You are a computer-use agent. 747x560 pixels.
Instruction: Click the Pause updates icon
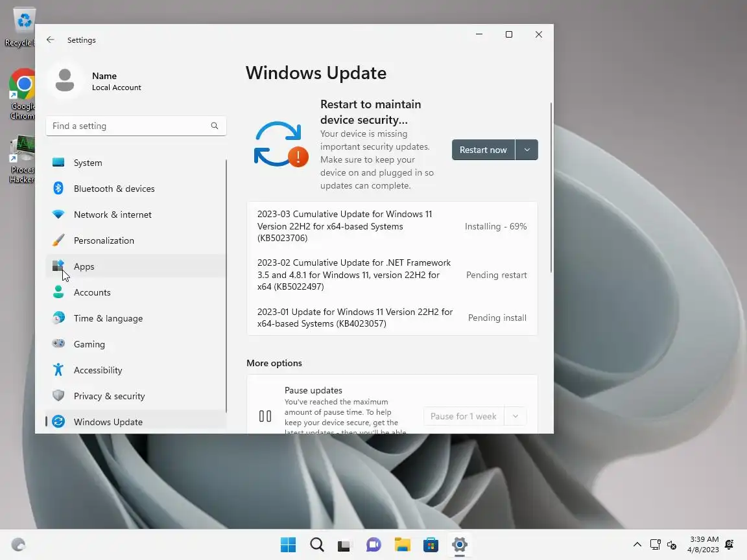[265, 416]
